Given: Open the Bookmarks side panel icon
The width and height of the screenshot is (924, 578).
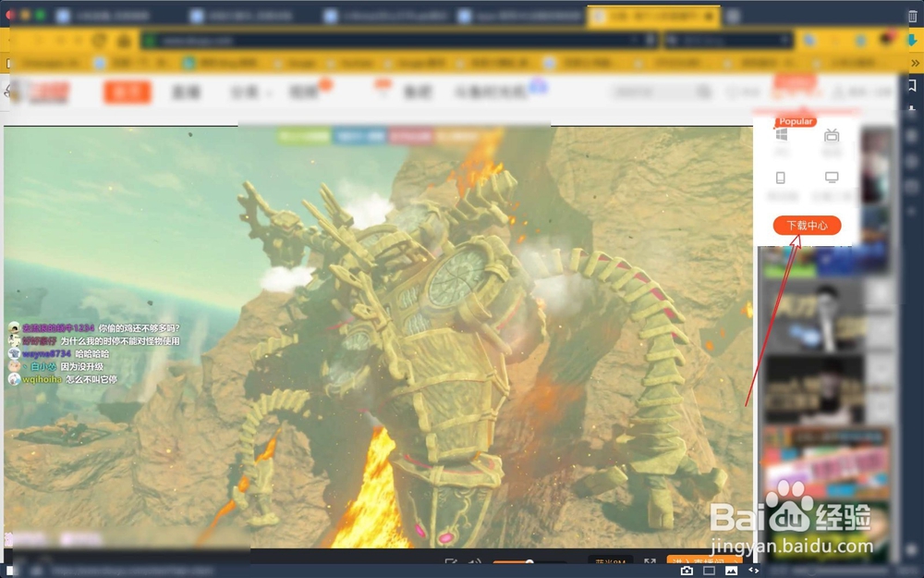Looking at the screenshot, I should [x=912, y=86].
